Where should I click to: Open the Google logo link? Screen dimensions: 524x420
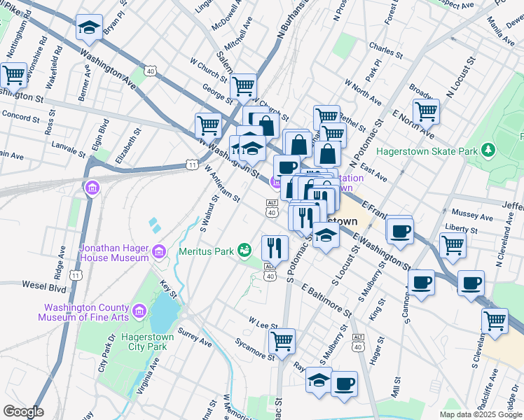click(23, 412)
